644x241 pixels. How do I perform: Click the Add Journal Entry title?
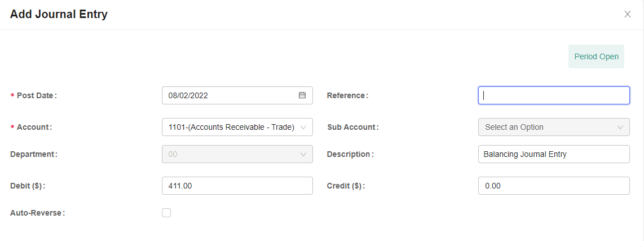59,15
